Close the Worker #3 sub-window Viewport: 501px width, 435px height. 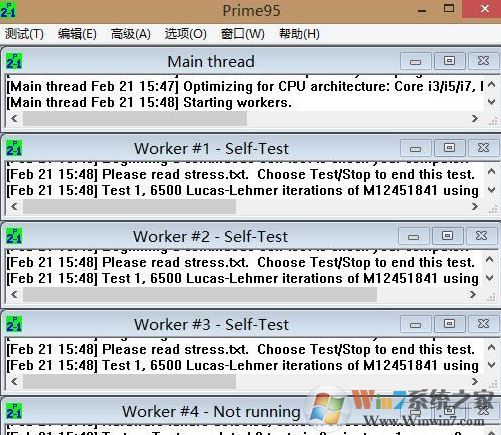click(x=483, y=324)
